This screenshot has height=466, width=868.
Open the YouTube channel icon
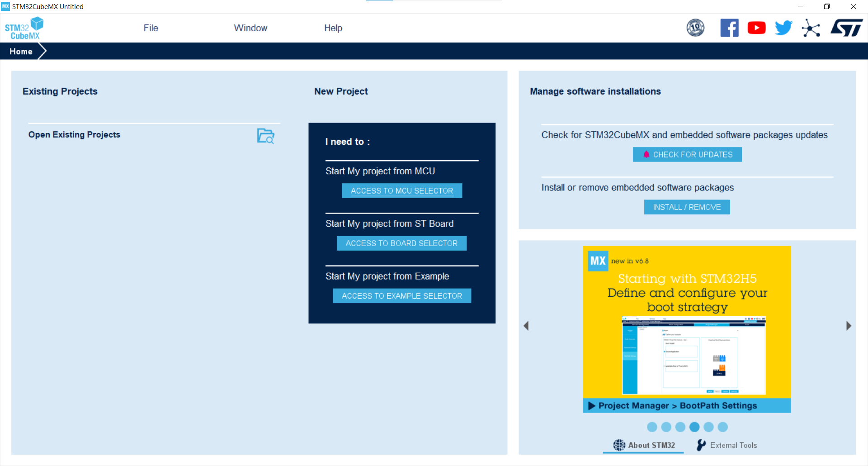[756, 28]
